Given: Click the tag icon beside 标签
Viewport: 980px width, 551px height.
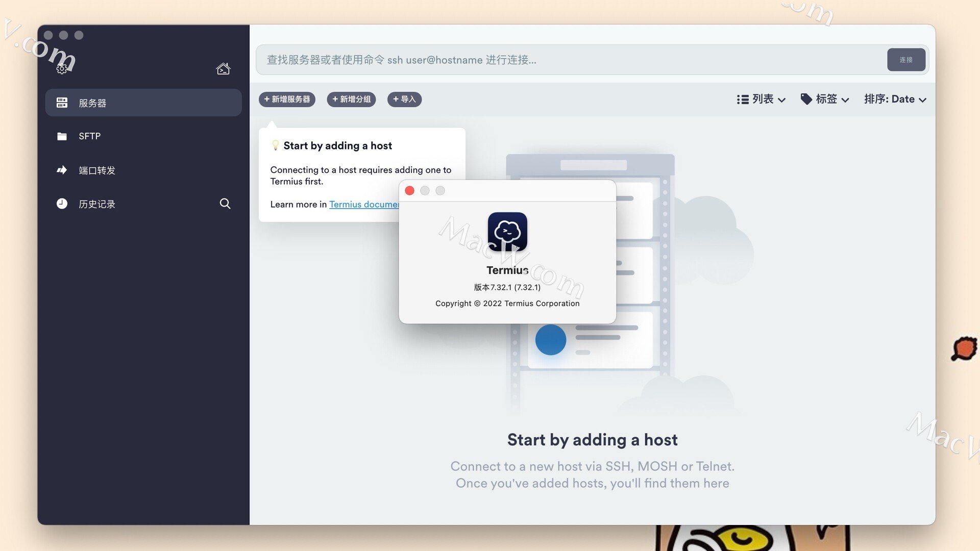Looking at the screenshot, I should pos(806,99).
